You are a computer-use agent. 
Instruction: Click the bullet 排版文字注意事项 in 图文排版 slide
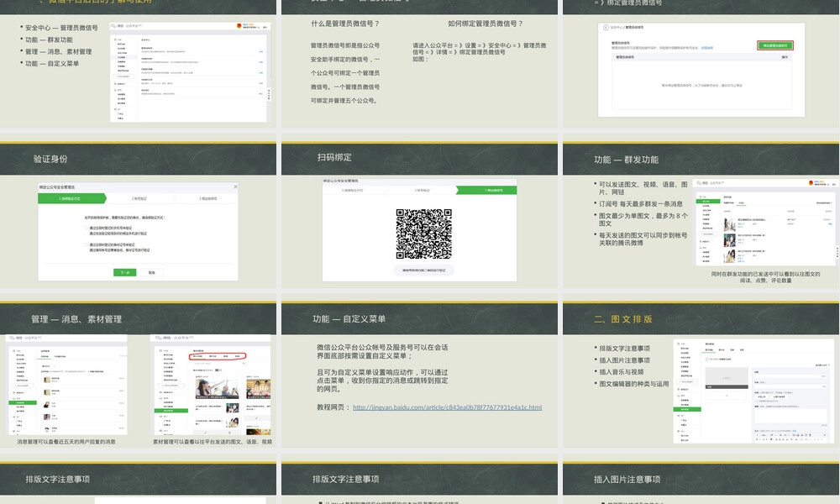(x=625, y=348)
